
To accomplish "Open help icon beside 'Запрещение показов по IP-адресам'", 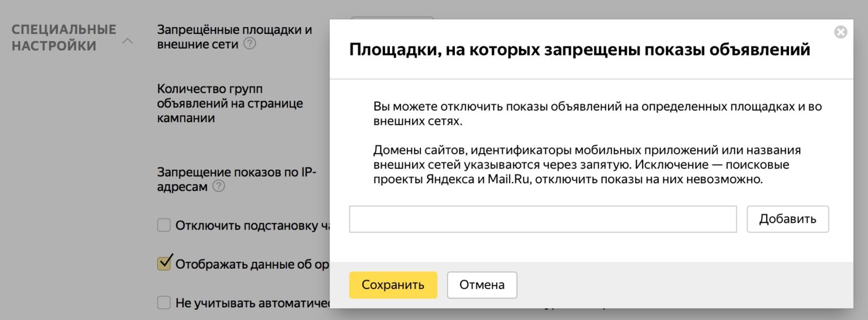I will [219, 187].
